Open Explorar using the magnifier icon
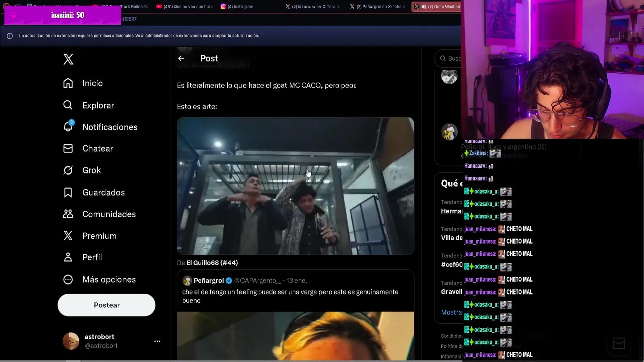Screen dimensions: 644x362 (x=68, y=105)
